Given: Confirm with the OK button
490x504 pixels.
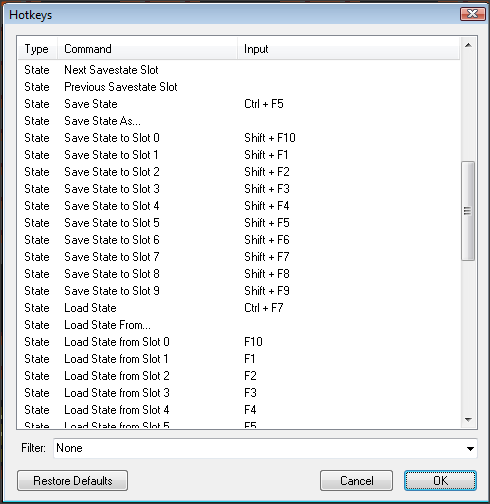Looking at the screenshot, I should [x=440, y=481].
